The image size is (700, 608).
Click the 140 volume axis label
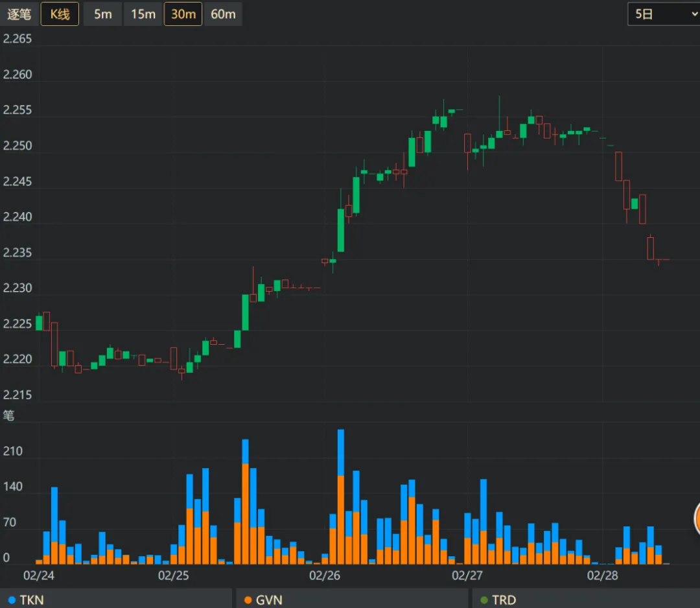tap(12, 486)
